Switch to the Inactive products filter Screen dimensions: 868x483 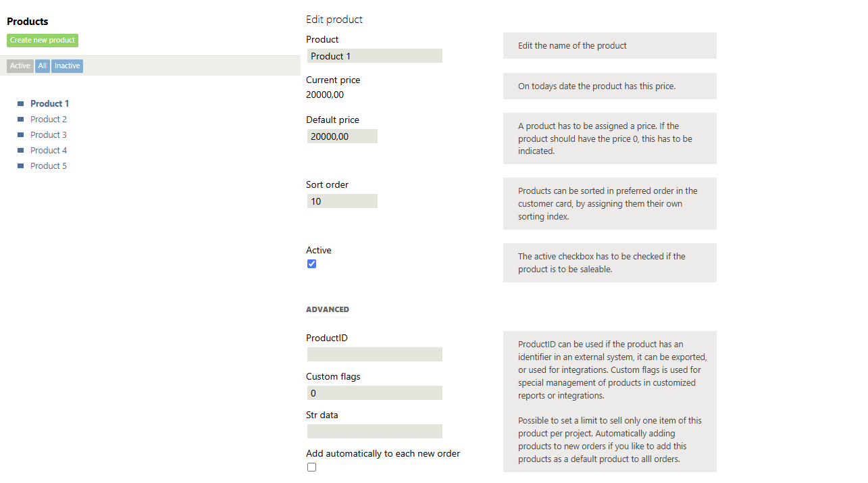click(x=67, y=66)
